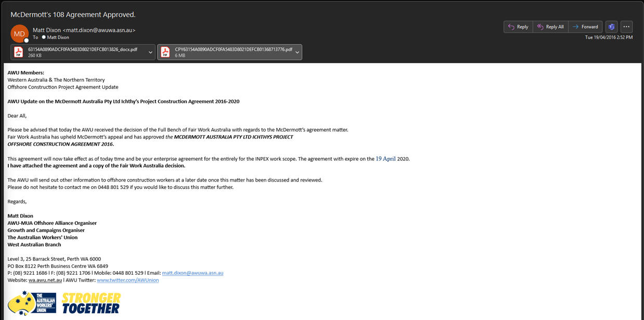Open the matt.dixon@awuwa.asn.au signature email link
The height and width of the screenshot is (320, 644).
193,273
